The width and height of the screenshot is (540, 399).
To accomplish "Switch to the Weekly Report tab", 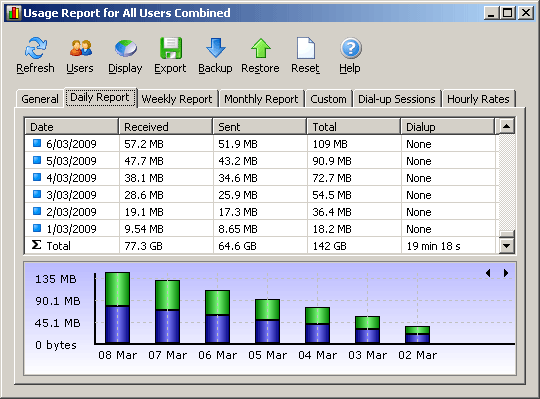I will (177, 99).
